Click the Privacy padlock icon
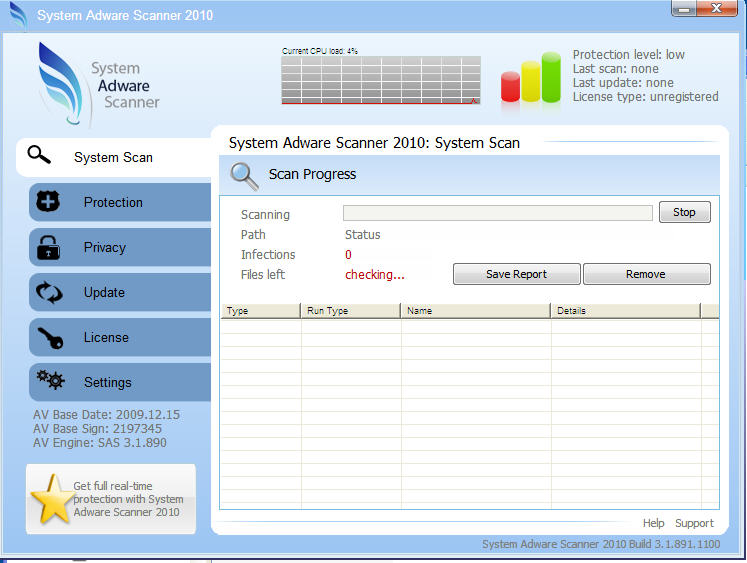Viewport: 747px width, 563px height. [48, 247]
